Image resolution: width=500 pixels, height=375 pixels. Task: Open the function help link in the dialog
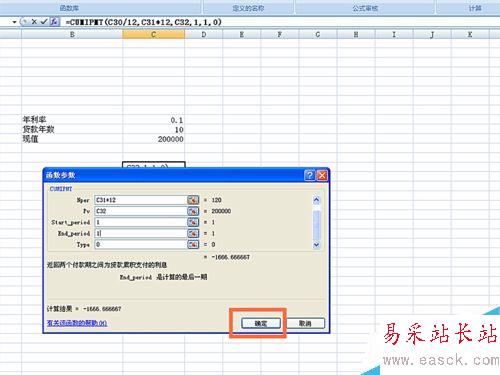click(x=77, y=323)
